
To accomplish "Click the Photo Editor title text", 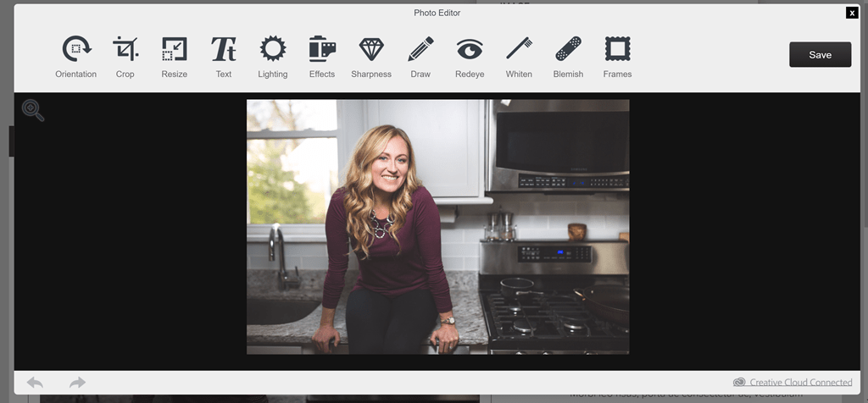I will (437, 13).
